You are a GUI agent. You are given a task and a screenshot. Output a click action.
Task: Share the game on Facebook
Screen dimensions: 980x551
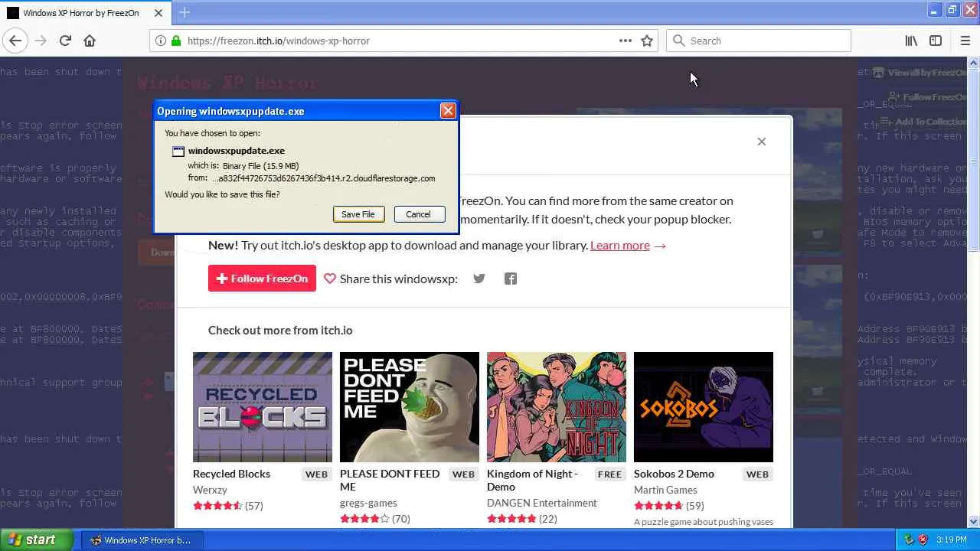[x=511, y=279]
